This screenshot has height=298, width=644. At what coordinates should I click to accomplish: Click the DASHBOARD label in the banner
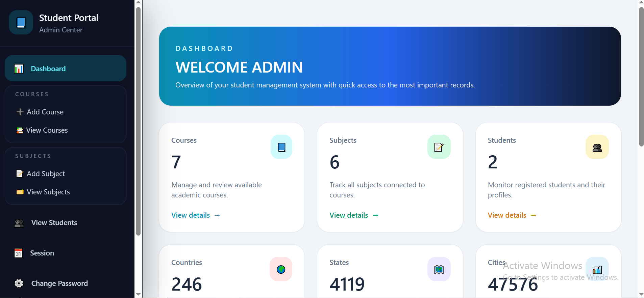tap(204, 49)
